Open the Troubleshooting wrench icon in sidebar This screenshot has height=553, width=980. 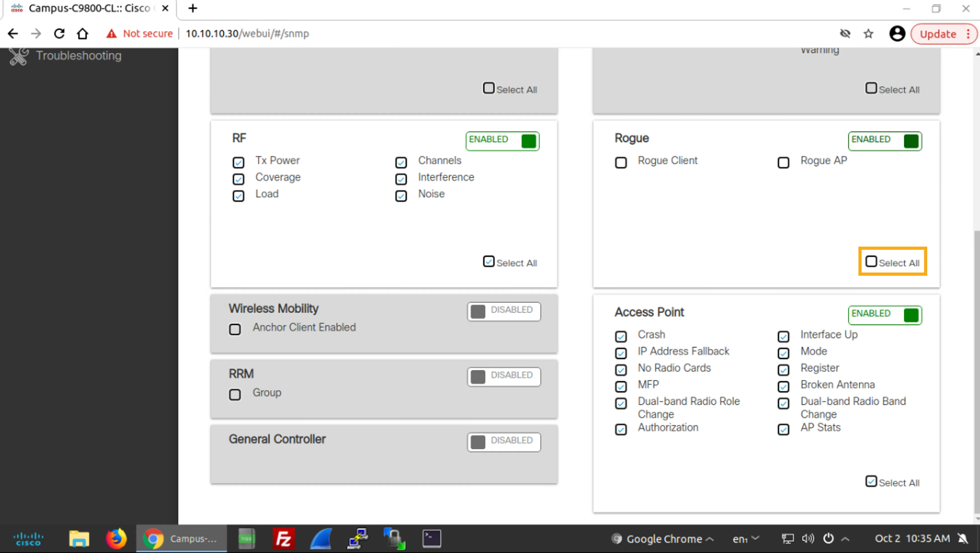pyautogui.click(x=19, y=56)
